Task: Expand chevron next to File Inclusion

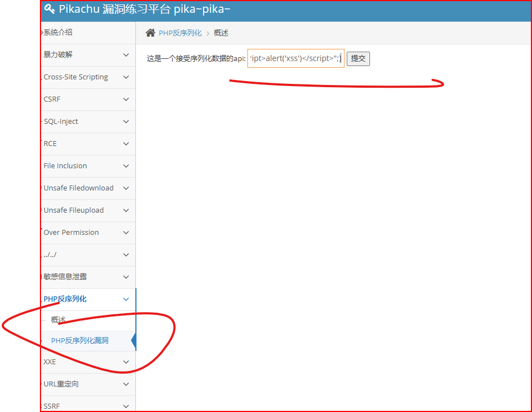Action: [126, 166]
